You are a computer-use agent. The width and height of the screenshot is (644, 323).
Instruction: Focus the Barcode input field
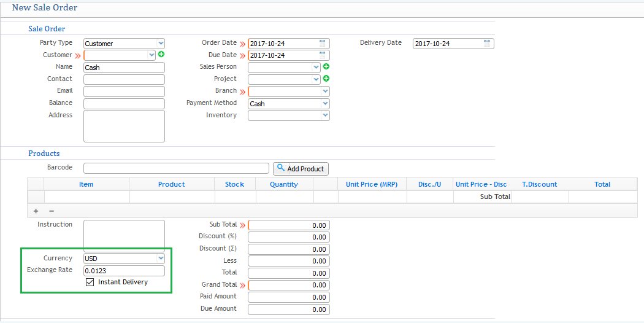coord(176,168)
